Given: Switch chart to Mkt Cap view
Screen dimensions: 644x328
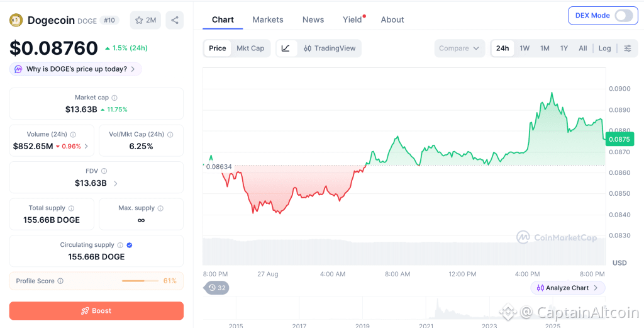Looking at the screenshot, I should pos(250,48).
